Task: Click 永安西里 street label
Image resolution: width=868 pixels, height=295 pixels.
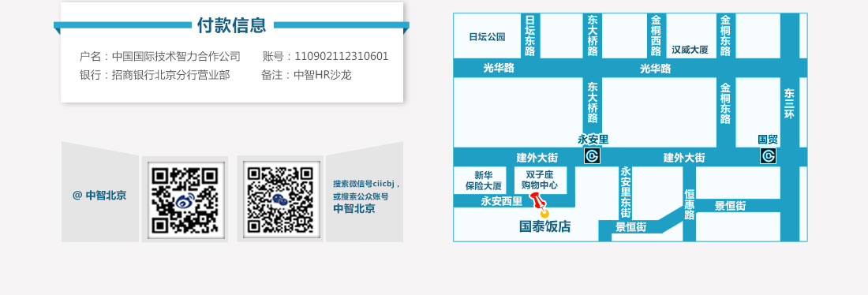Action: pos(502,201)
